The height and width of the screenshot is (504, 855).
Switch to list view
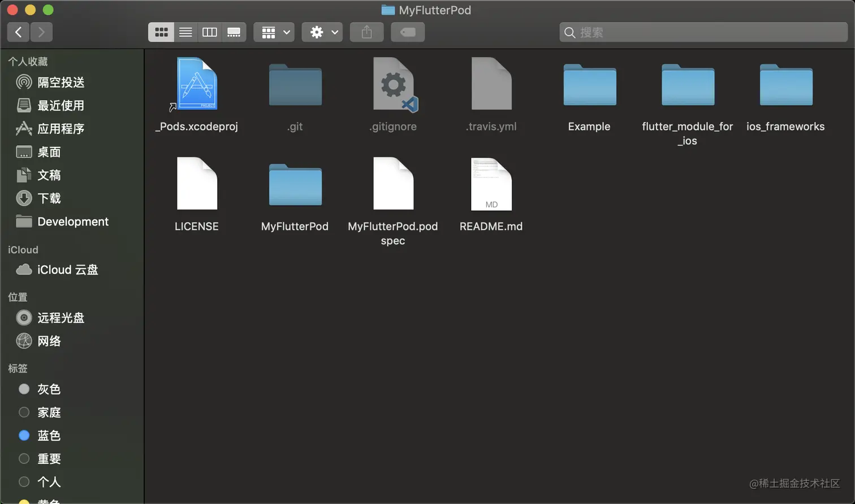(185, 32)
